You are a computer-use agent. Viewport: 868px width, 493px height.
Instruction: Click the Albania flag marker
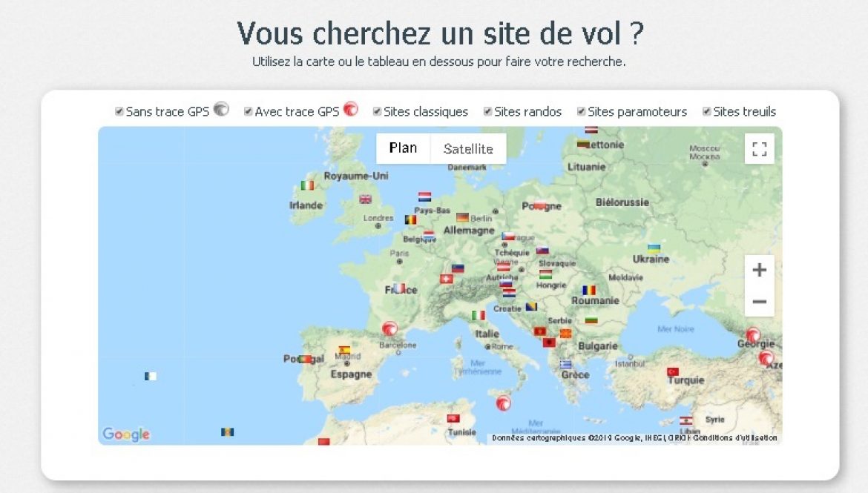pyautogui.click(x=549, y=343)
